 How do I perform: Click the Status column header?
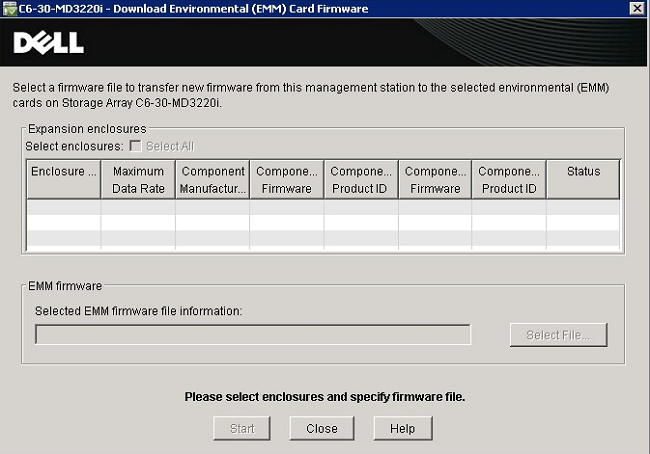[583, 180]
